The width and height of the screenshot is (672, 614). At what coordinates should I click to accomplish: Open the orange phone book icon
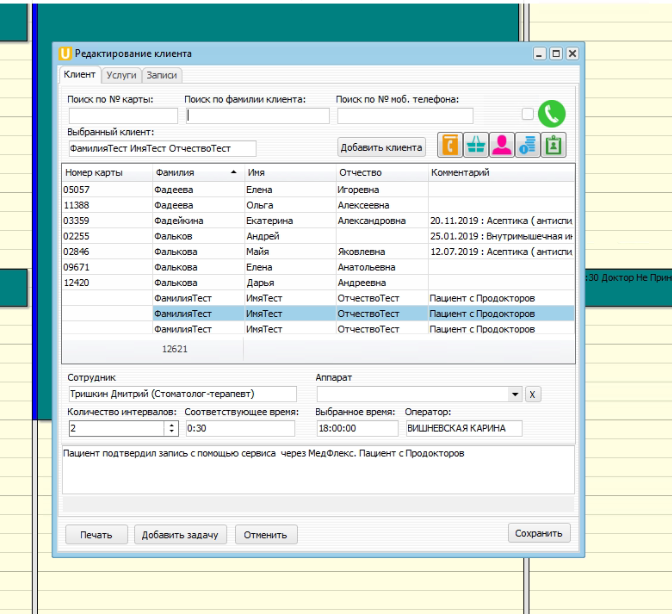coord(450,145)
